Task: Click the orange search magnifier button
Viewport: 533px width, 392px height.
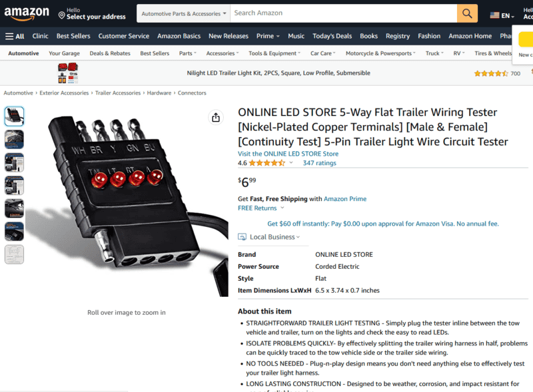Action: coord(467,13)
